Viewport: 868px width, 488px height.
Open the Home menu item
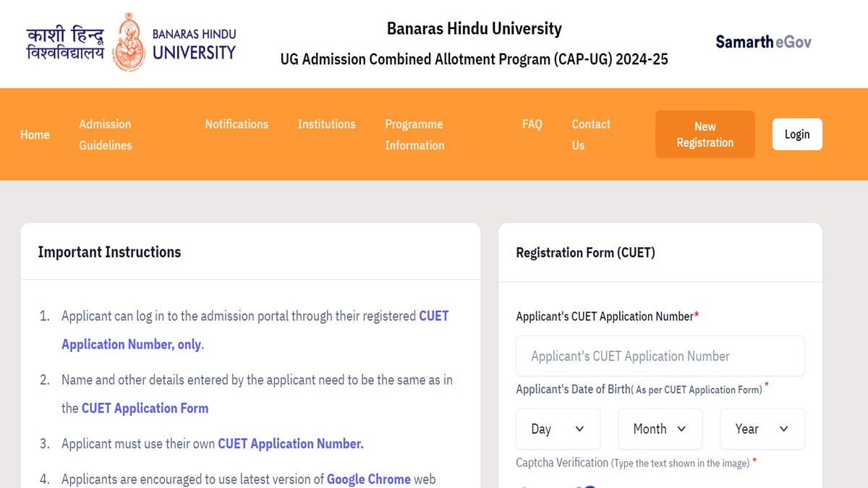click(35, 134)
